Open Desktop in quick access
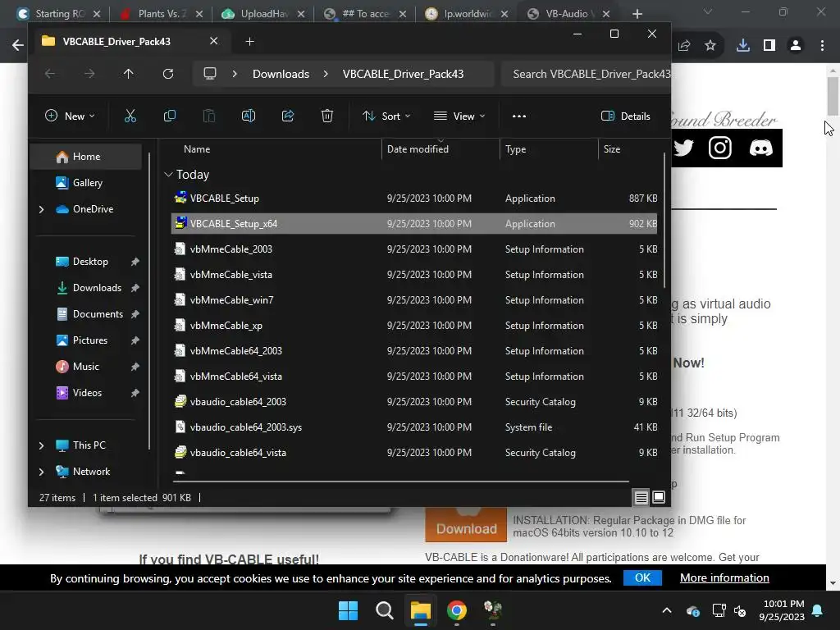Image resolution: width=840 pixels, height=630 pixels. click(x=90, y=262)
